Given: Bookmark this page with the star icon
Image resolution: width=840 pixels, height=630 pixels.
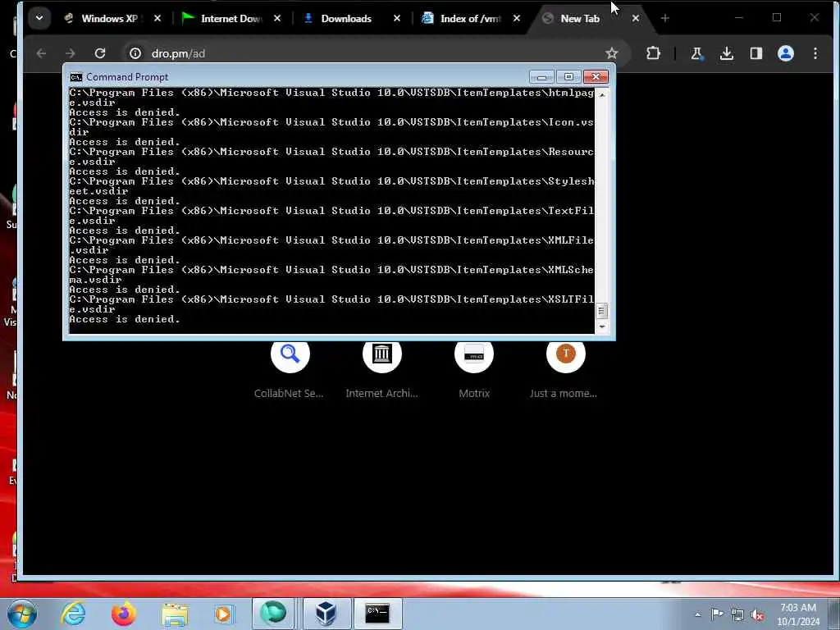Looking at the screenshot, I should pyautogui.click(x=612, y=53).
